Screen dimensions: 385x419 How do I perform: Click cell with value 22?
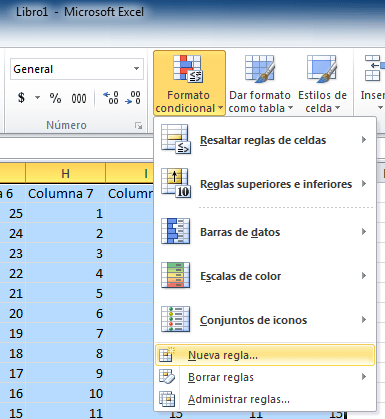(x=13, y=273)
